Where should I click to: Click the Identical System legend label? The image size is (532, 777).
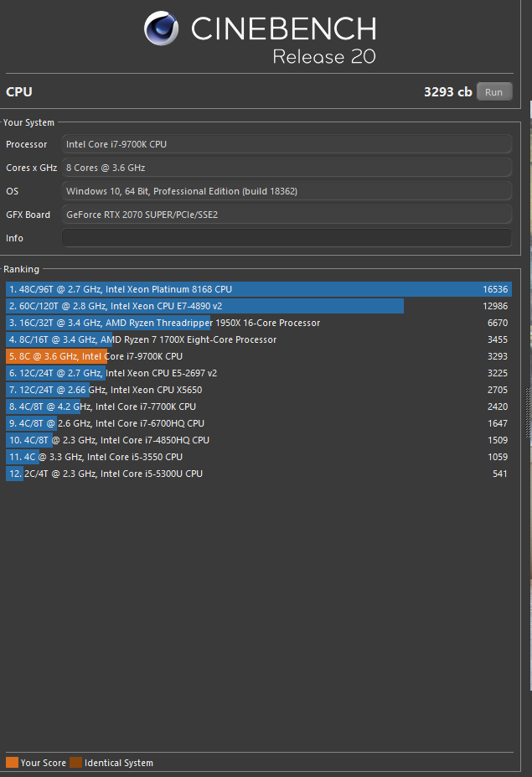[119, 763]
